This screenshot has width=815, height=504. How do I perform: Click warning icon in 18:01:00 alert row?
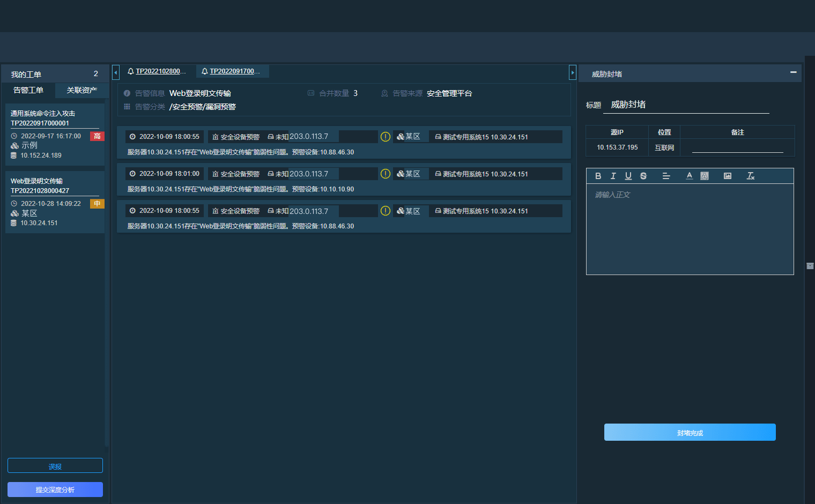point(385,174)
